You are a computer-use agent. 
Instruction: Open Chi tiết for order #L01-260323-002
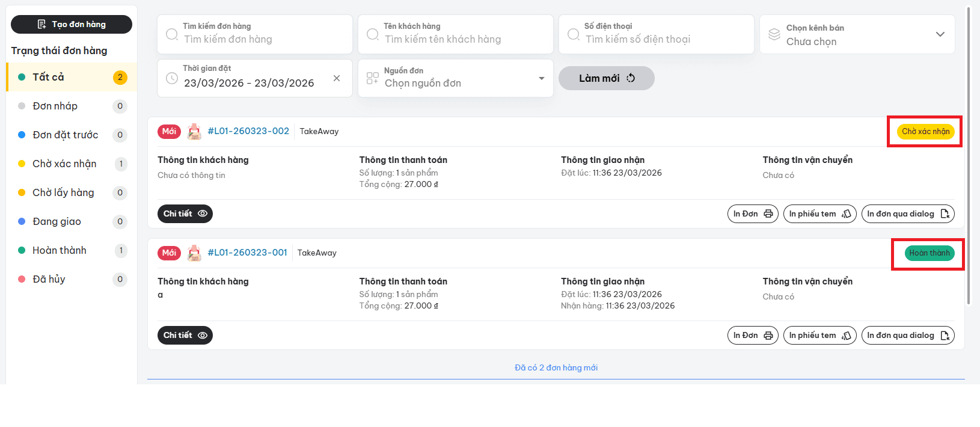[x=185, y=213]
